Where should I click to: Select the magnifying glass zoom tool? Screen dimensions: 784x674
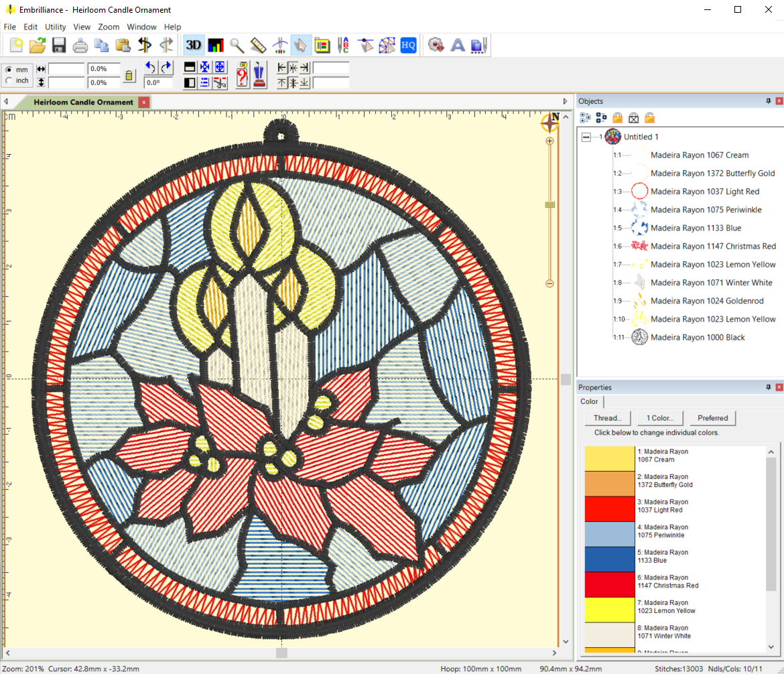(x=237, y=46)
